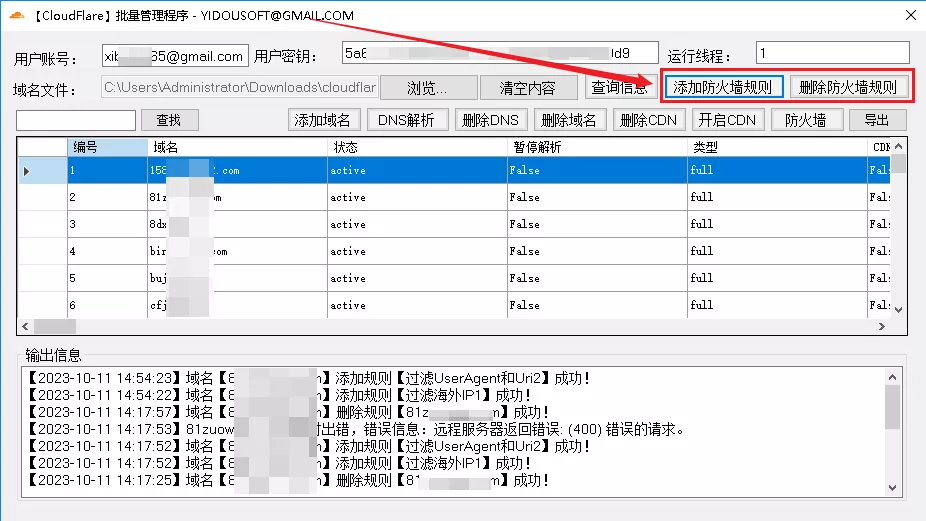
Task: Click the 添加域名 button
Action: 322,120
